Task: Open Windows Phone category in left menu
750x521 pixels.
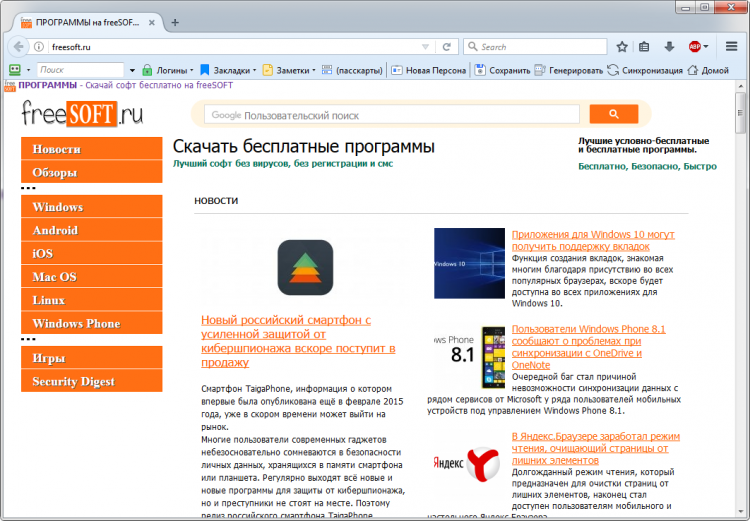Action: tap(92, 323)
